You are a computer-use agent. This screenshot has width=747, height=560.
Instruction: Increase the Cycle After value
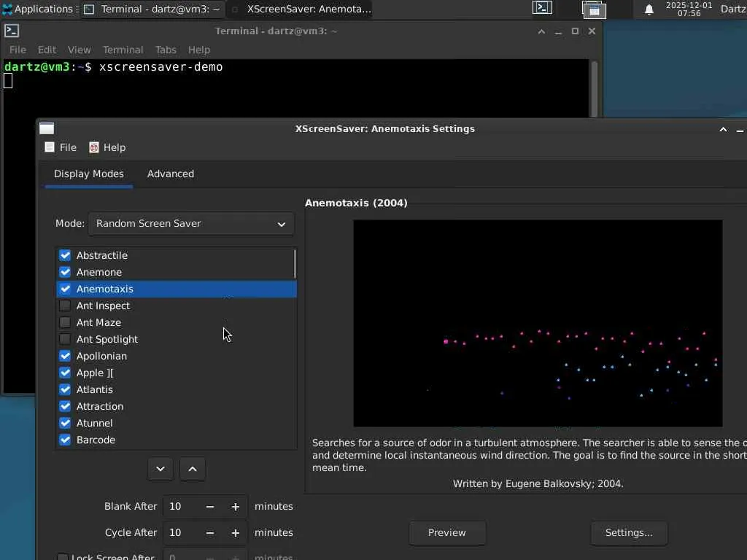[x=236, y=533]
